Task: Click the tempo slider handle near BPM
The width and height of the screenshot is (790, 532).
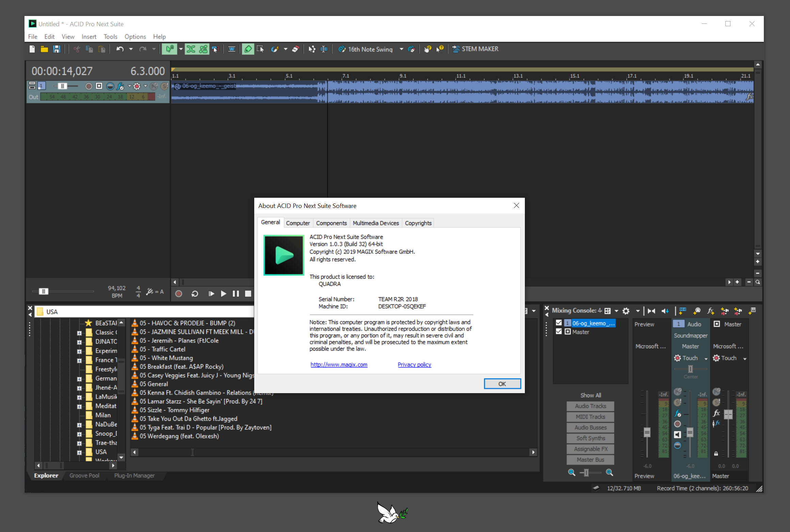Action: tap(44, 291)
